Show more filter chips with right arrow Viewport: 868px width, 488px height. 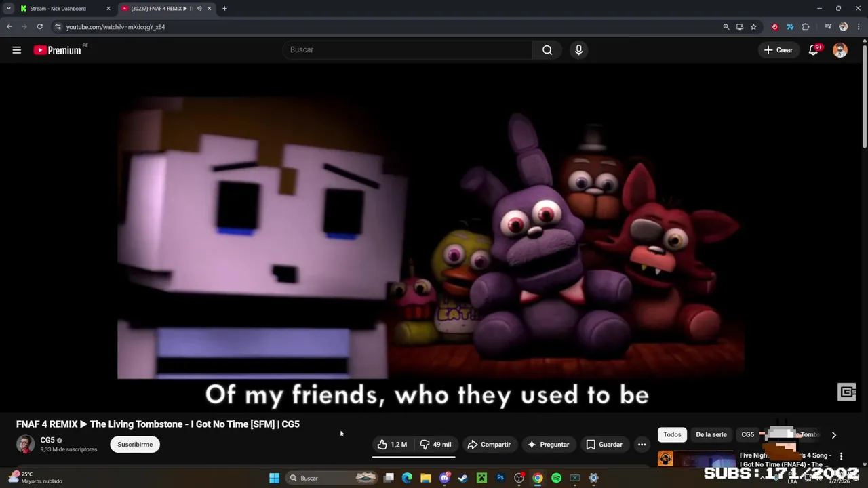834,435
